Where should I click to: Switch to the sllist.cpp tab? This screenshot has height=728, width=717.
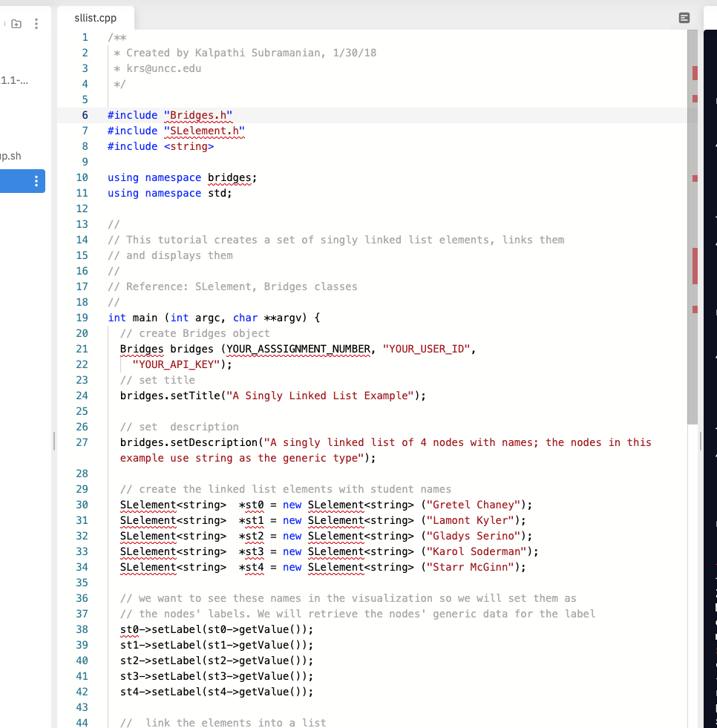click(94, 17)
